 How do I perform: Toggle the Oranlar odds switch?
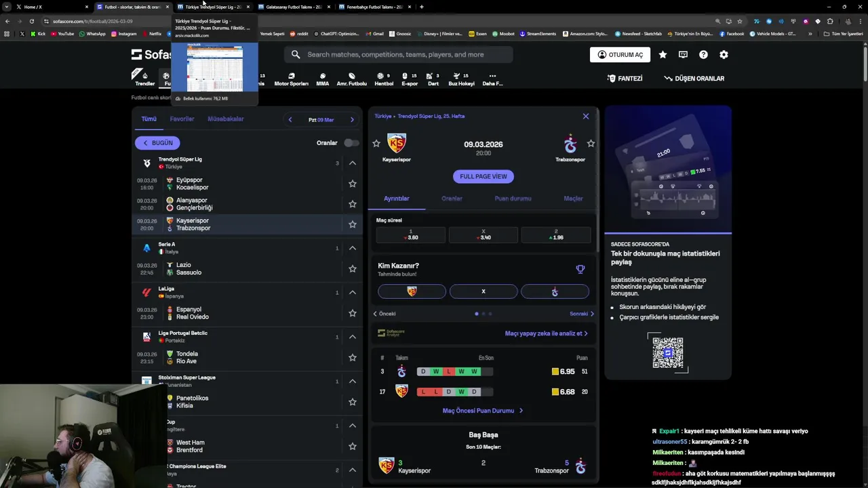(351, 143)
